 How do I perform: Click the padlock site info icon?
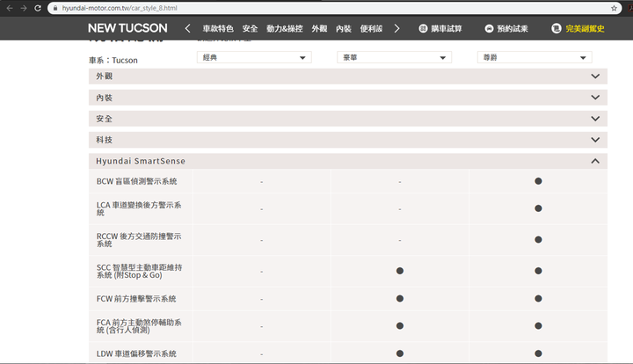pyautogui.click(x=55, y=8)
